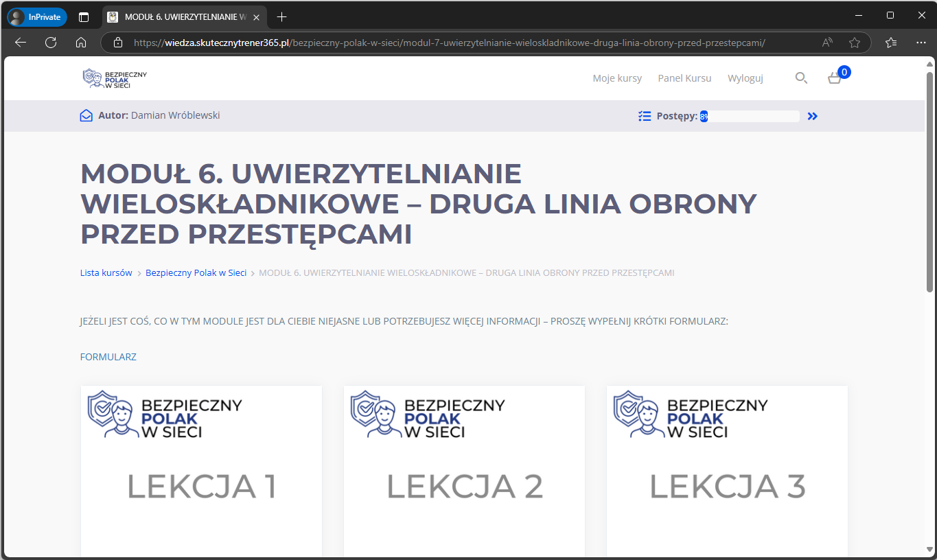
Task: Maximize the browser window
Action: click(890, 15)
